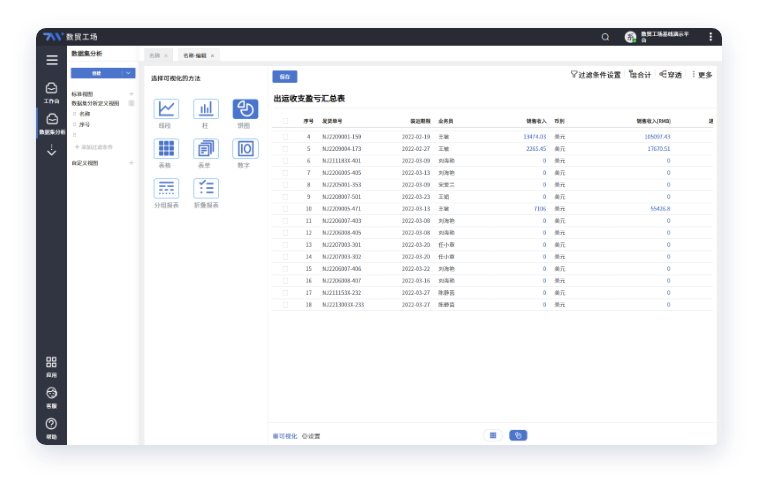This screenshot has width=758, height=489.
Task: Select the line chart visualization icon
Action: 166,110
